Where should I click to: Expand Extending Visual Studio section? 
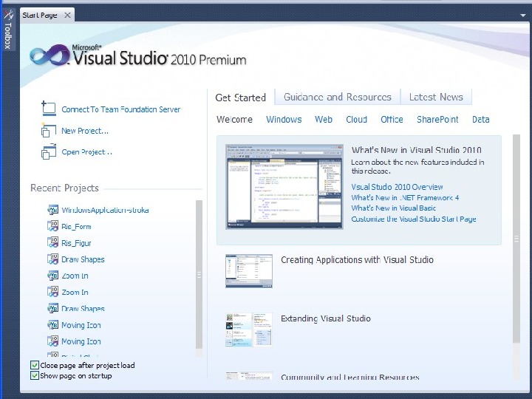[x=326, y=318]
